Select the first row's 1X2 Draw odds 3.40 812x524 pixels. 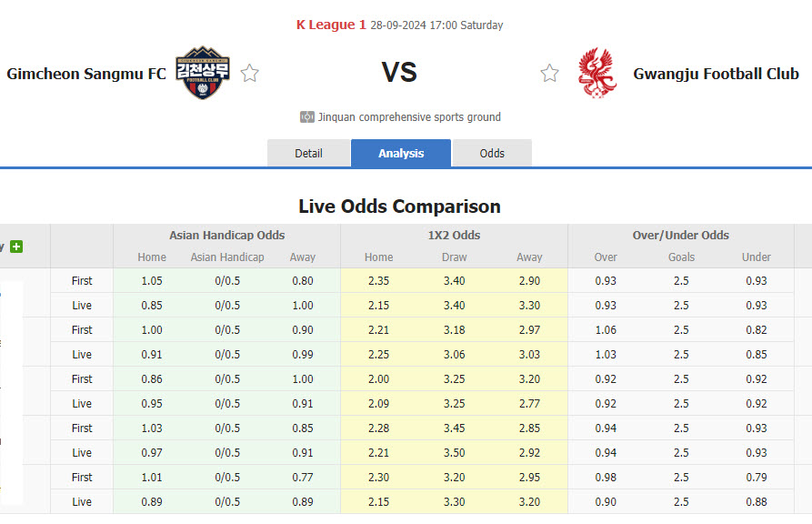pyautogui.click(x=454, y=281)
